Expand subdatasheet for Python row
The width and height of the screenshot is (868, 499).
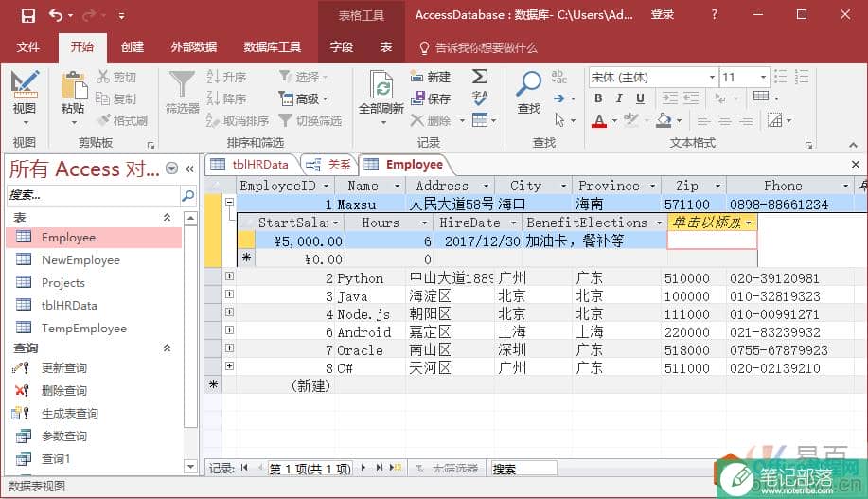229,276
